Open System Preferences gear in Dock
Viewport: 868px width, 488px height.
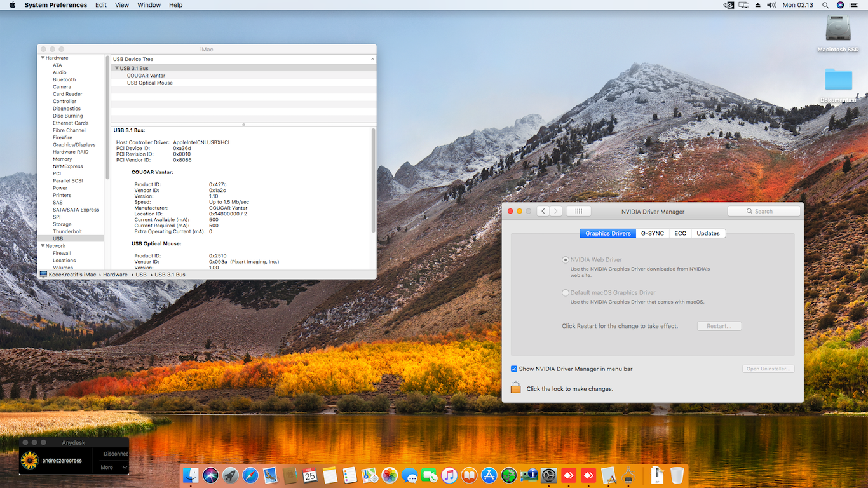pos(548,475)
